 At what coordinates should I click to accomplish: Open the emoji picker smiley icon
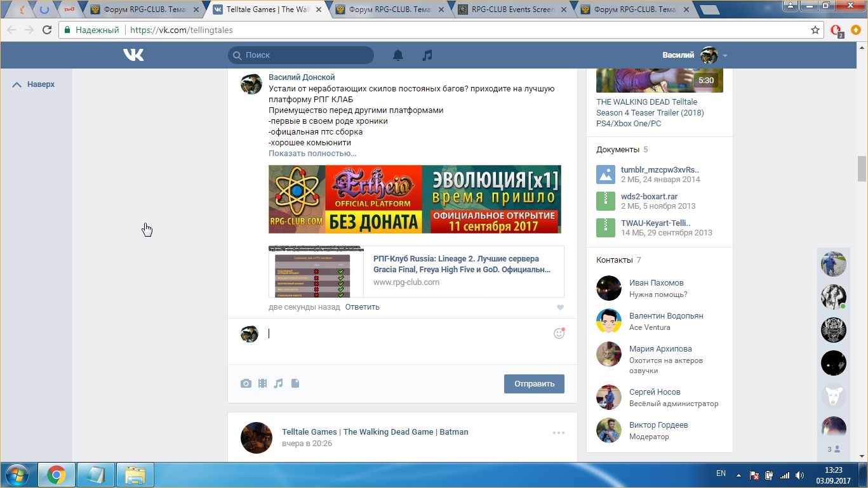(559, 333)
